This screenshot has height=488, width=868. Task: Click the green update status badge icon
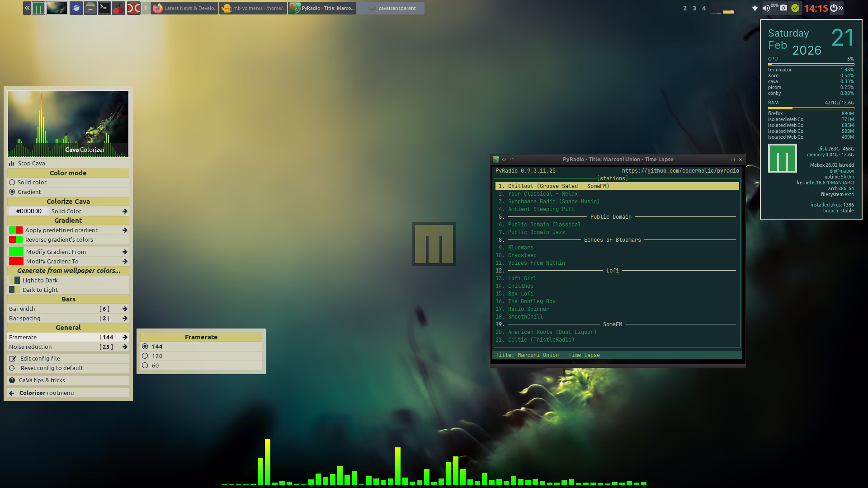pyautogui.click(x=795, y=8)
